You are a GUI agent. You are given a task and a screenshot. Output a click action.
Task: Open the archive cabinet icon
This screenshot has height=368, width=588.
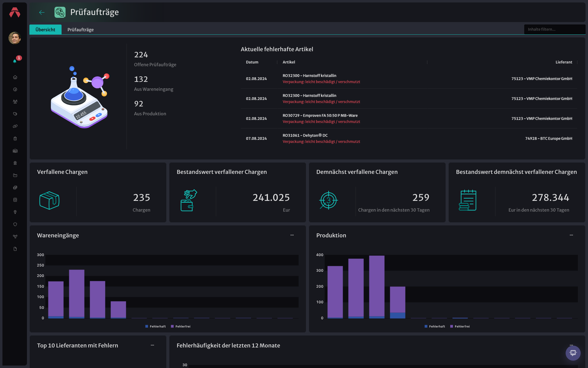pyautogui.click(x=15, y=200)
